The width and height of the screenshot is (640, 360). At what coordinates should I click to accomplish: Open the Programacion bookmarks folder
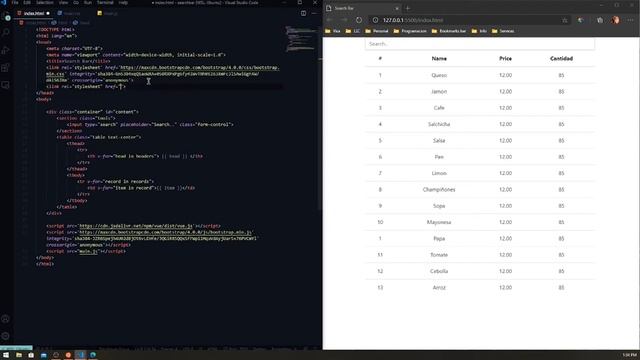[x=410, y=31]
